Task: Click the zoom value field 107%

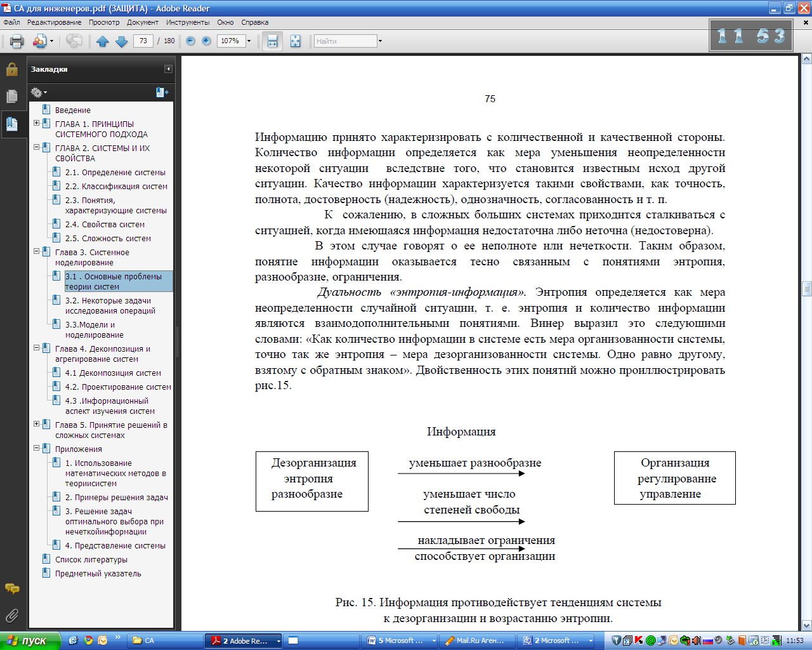Action: pyautogui.click(x=231, y=41)
